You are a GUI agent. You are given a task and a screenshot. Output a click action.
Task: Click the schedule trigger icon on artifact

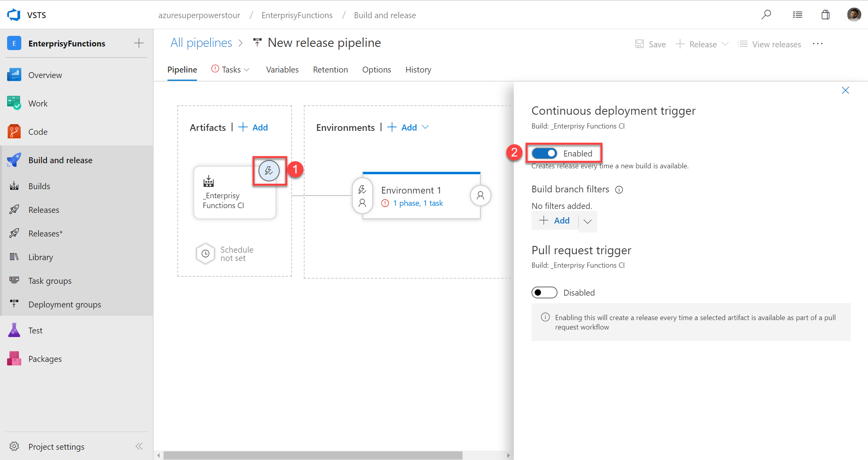[206, 253]
